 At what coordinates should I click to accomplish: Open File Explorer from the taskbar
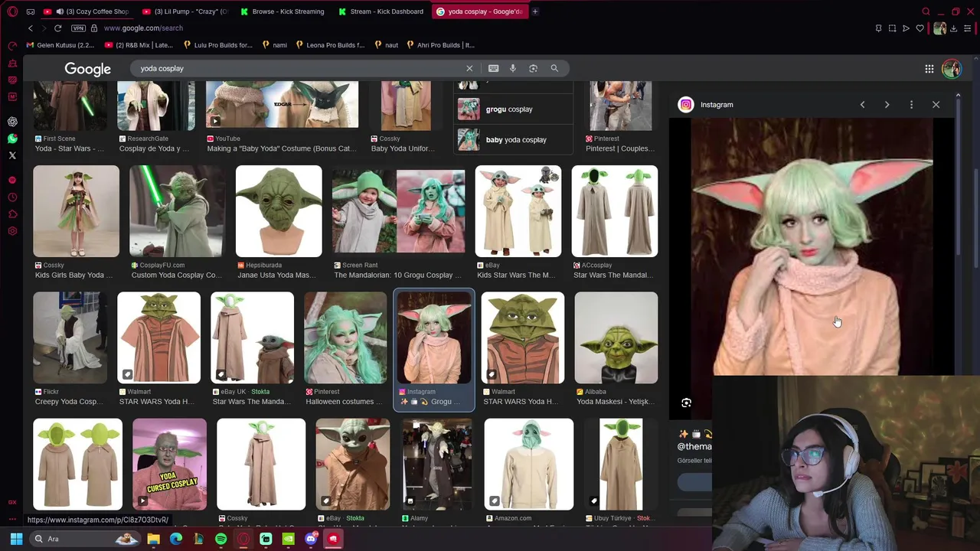[153, 539]
